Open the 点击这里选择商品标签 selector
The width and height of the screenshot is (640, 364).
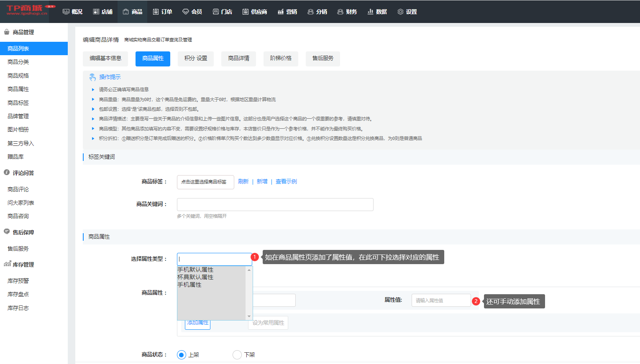[205, 182]
